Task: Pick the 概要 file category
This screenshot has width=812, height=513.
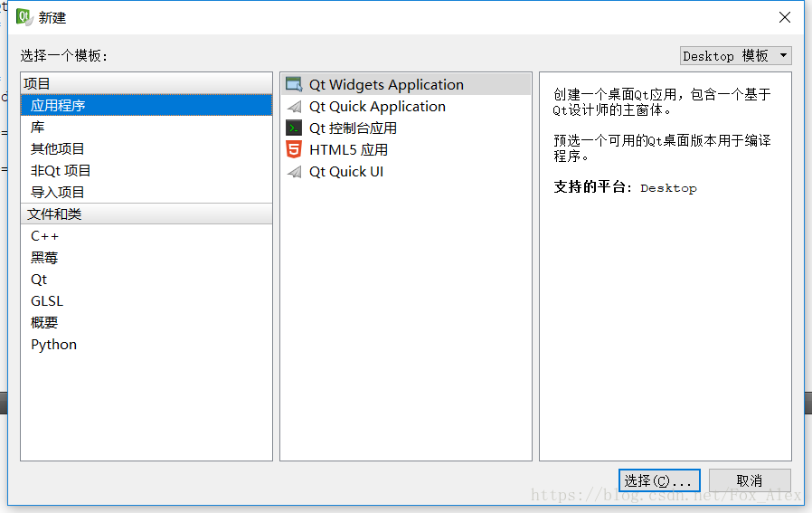Action: pyautogui.click(x=146, y=323)
